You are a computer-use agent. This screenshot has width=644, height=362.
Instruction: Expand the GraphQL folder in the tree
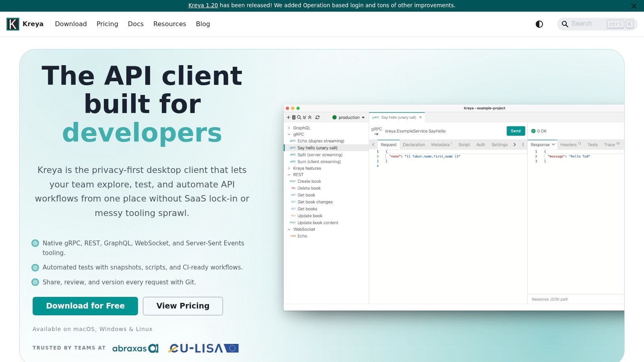[289, 128]
